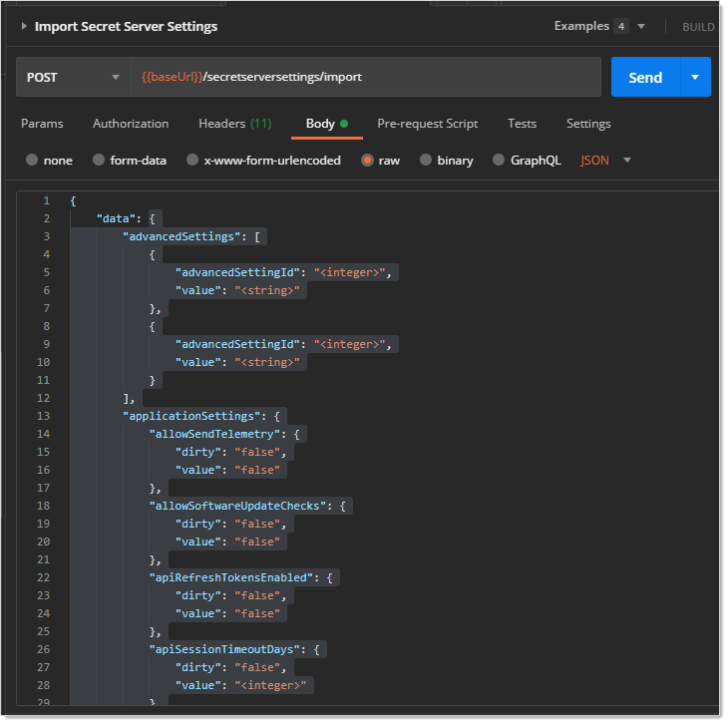Open the JSON format dropdown

pyautogui.click(x=606, y=160)
